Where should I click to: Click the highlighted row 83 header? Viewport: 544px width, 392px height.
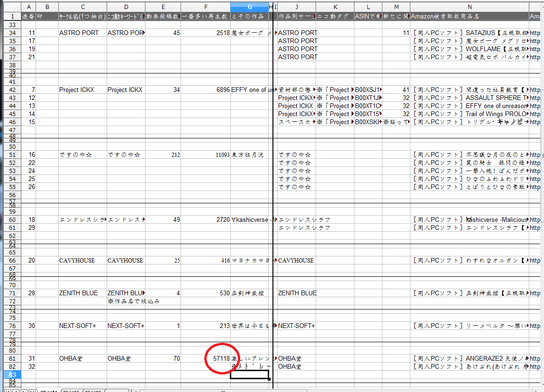tap(12, 374)
